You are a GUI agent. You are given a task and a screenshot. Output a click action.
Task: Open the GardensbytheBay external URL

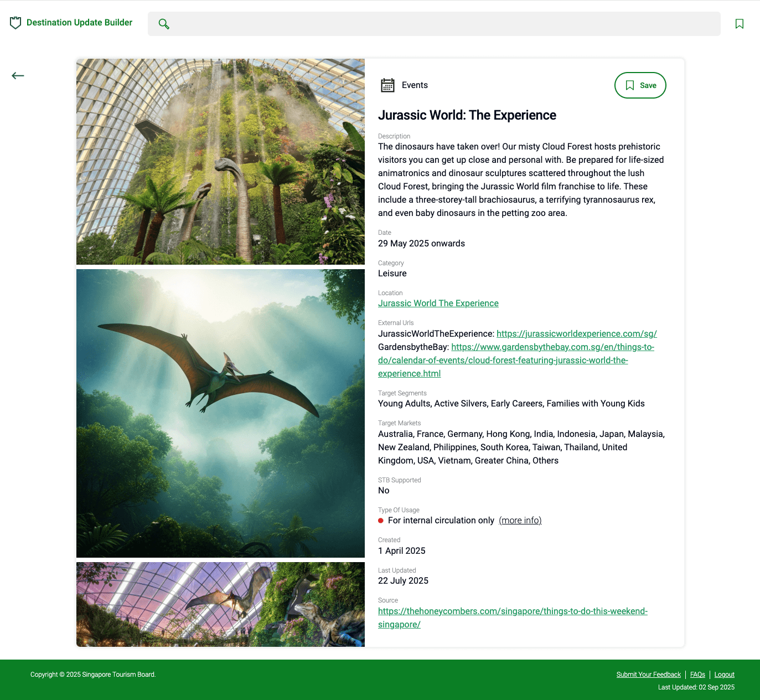click(552, 347)
